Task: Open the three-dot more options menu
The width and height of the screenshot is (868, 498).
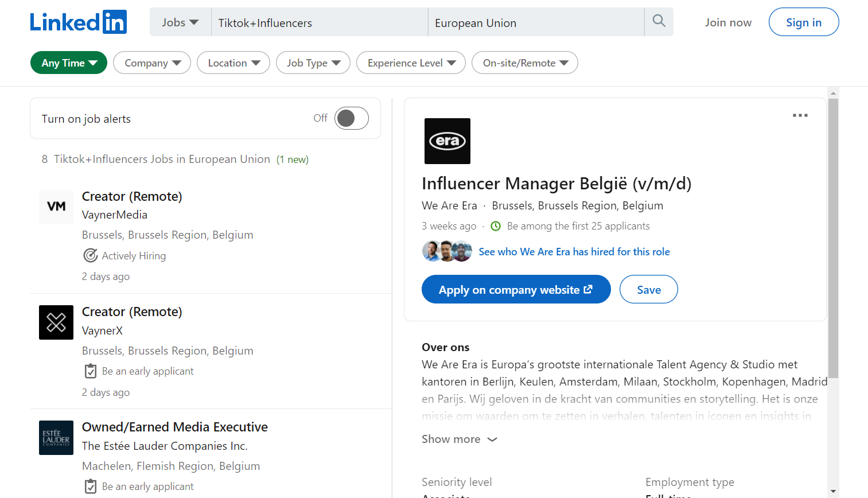Action: [x=800, y=115]
